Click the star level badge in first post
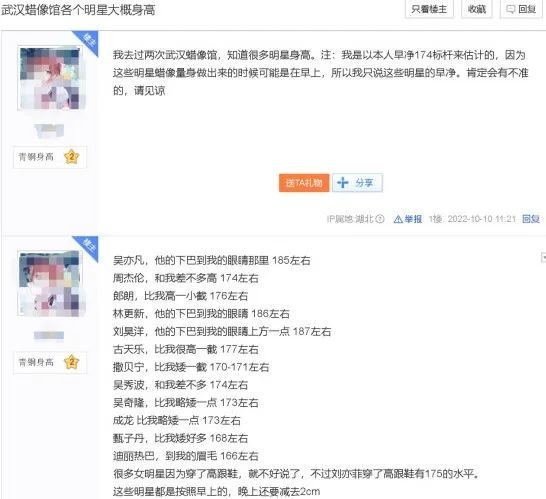Viewport: 546px width, 499px height. point(71,157)
